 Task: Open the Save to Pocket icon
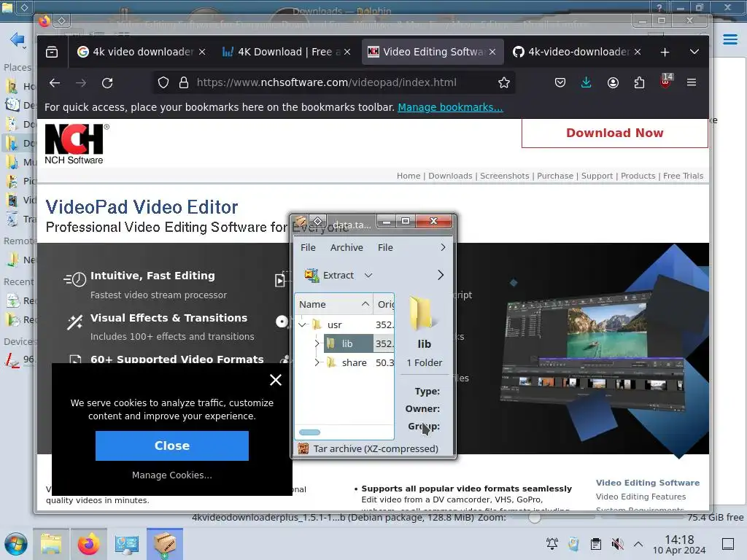[x=560, y=83]
